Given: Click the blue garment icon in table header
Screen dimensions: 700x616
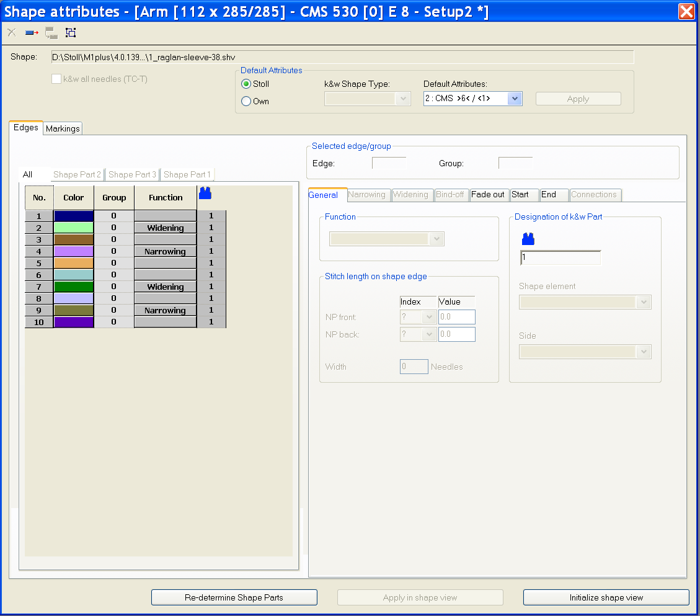Looking at the screenshot, I should (205, 194).
